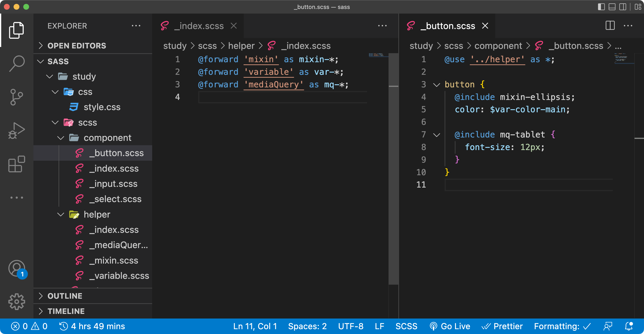Click Go Live in the status bar
The width and height of the screenshot is (644, 334).
point(450,326)
